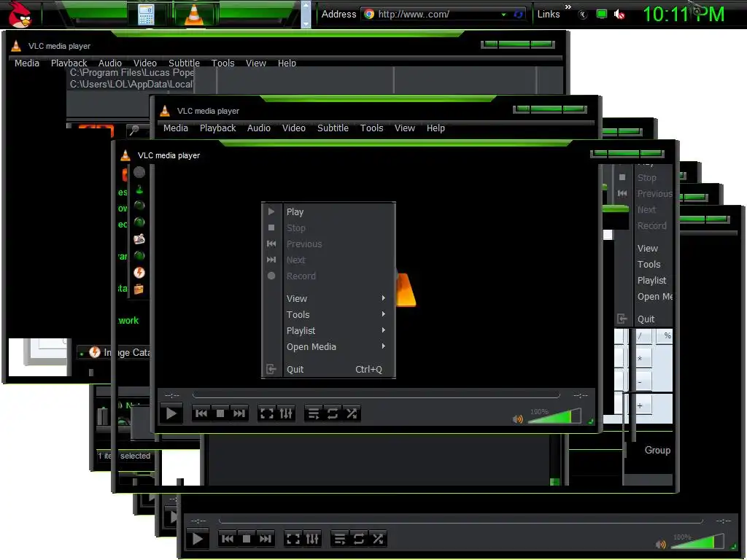Screen dimensions: 747x560
Task: Open Video menu in second VLC window
Action: pyautogui.click(x=294, y=128)
